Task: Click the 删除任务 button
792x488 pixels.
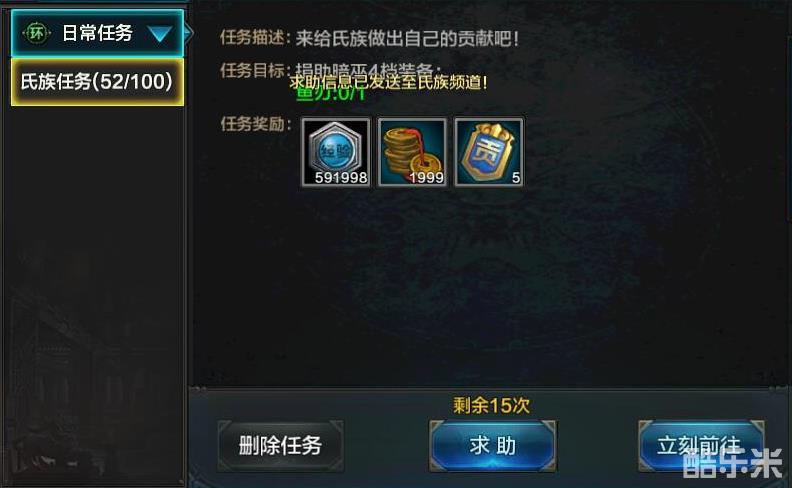Action: [x=280, y=446]
